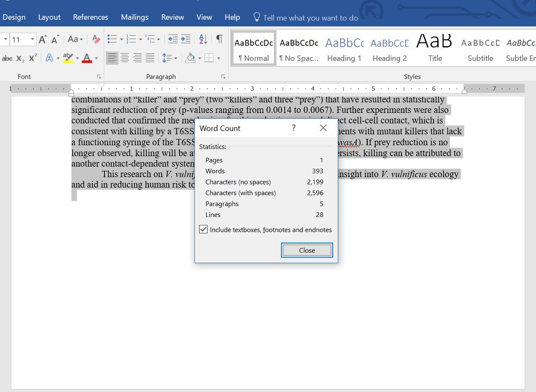Align text right
The image size is (536, 392).
[x=137, y=58]
